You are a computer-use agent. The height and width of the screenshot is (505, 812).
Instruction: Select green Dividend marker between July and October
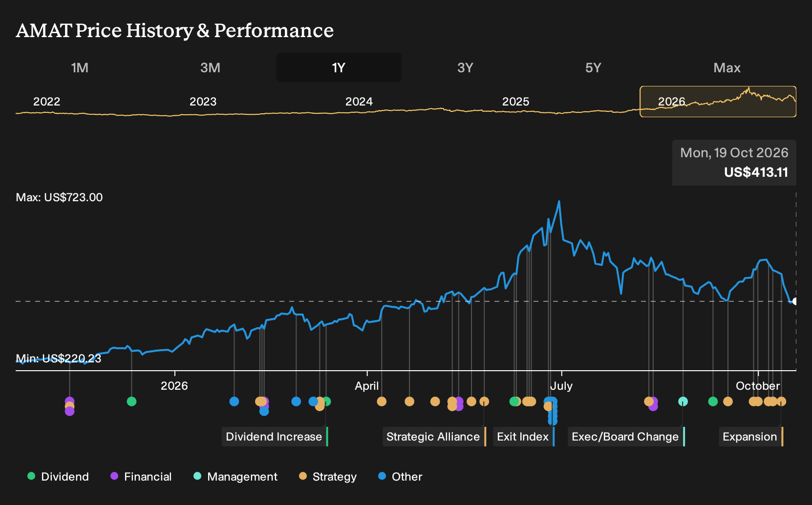[x=713, y=401]
